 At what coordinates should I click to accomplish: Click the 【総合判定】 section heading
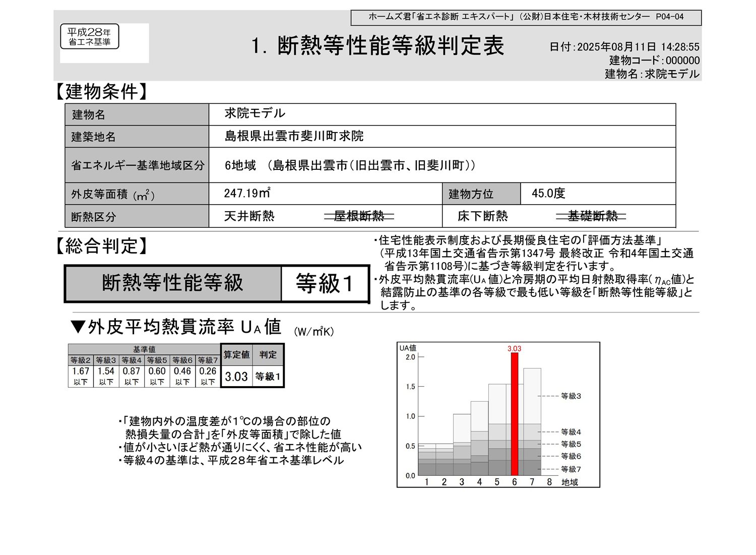click(x=102, y=246)
